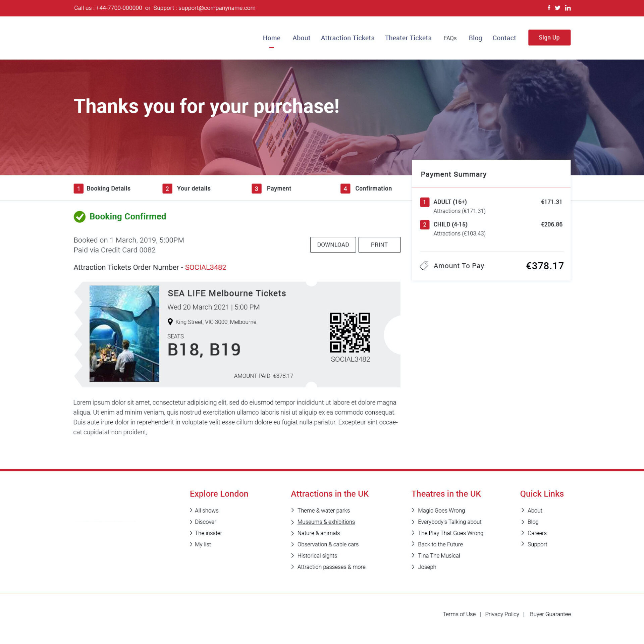Open the Facebook icon in top bar
Image resolution: width=644 pixels, height=644 pixels.
pyautogui.click(x=549, y=8)
